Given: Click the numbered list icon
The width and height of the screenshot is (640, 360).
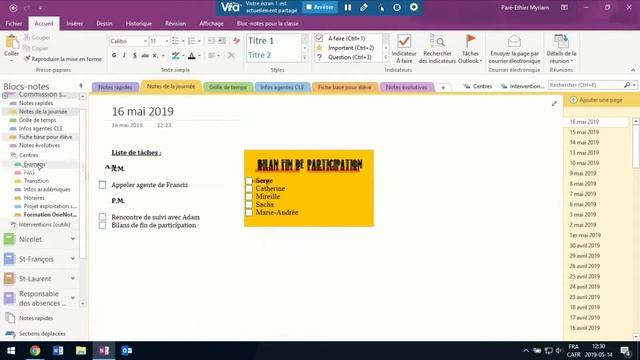Looking at the screenshot, I should [x=191, y=41].
